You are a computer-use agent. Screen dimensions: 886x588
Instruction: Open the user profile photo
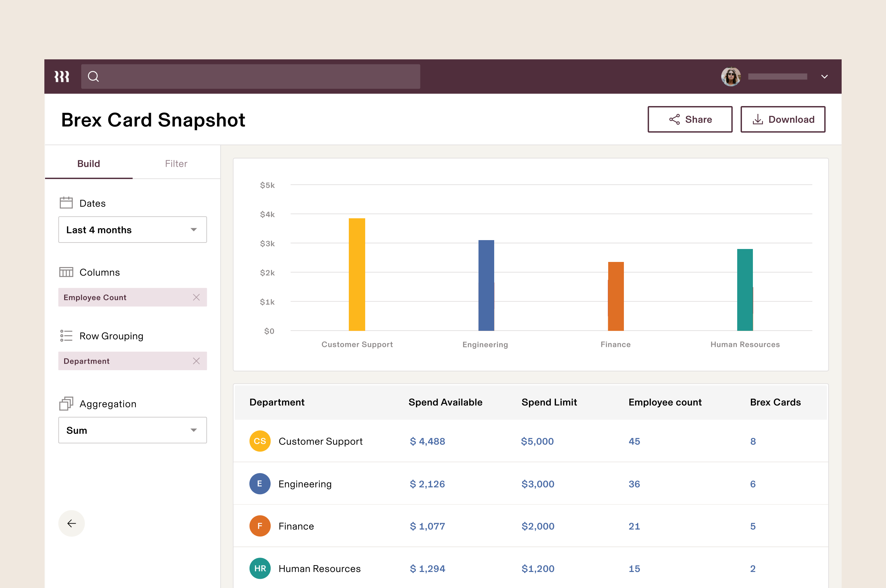(x=730, y=76)
